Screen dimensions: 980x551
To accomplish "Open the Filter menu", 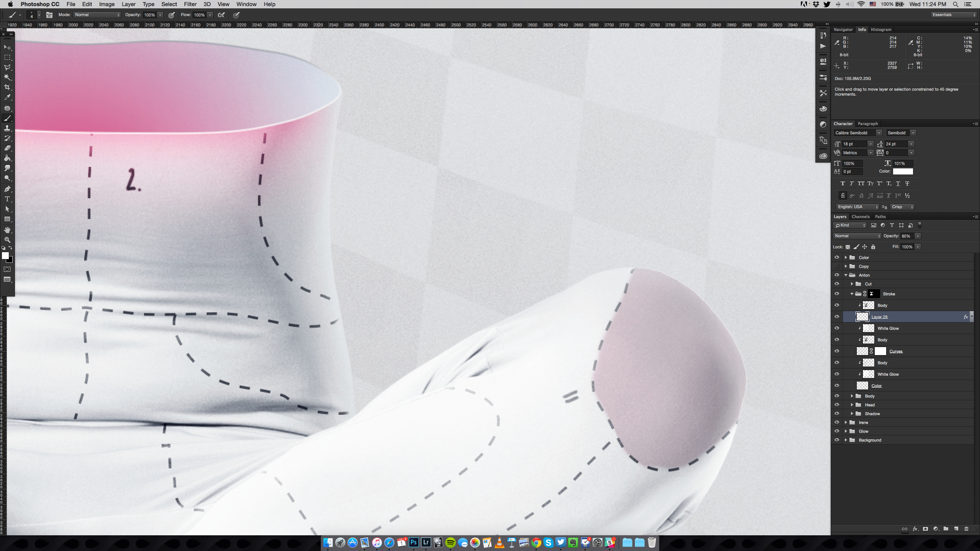I will (190, 4).
